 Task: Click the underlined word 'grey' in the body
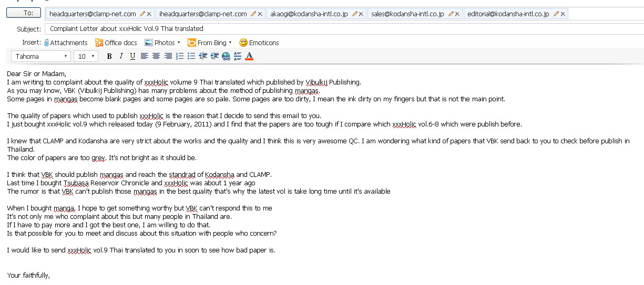tap(99, 158)
